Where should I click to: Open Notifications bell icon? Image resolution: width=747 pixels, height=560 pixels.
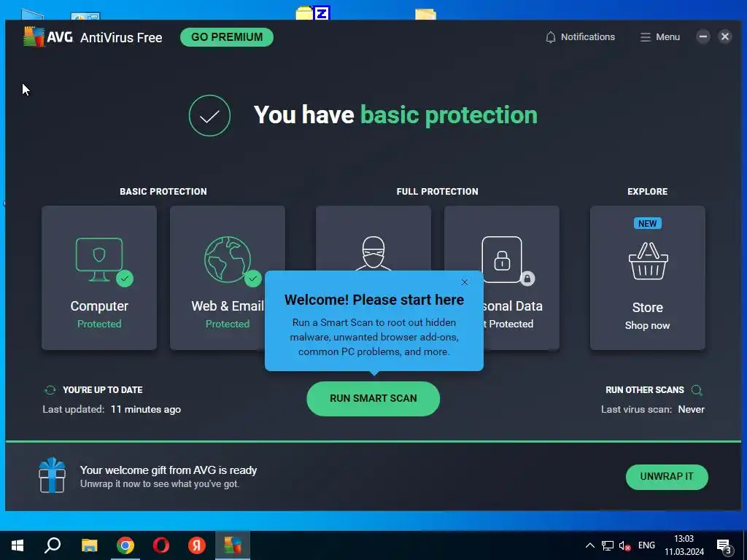(x=550, y=37)
